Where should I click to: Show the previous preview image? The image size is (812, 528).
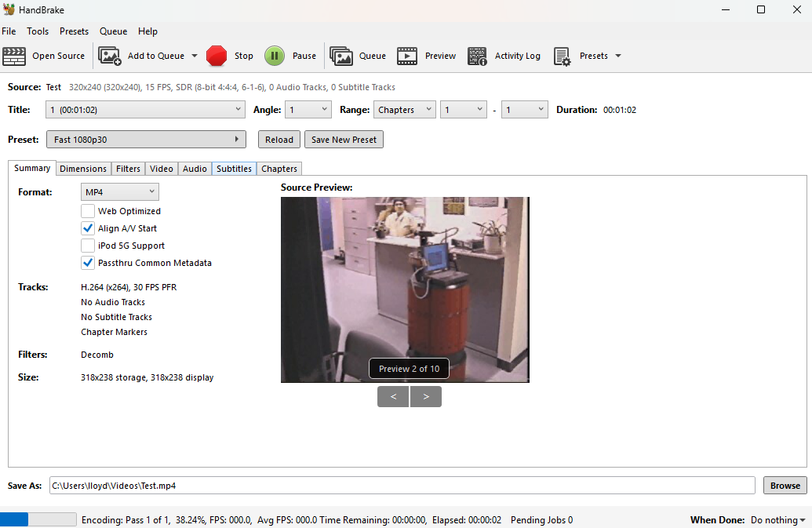point(393,396)
